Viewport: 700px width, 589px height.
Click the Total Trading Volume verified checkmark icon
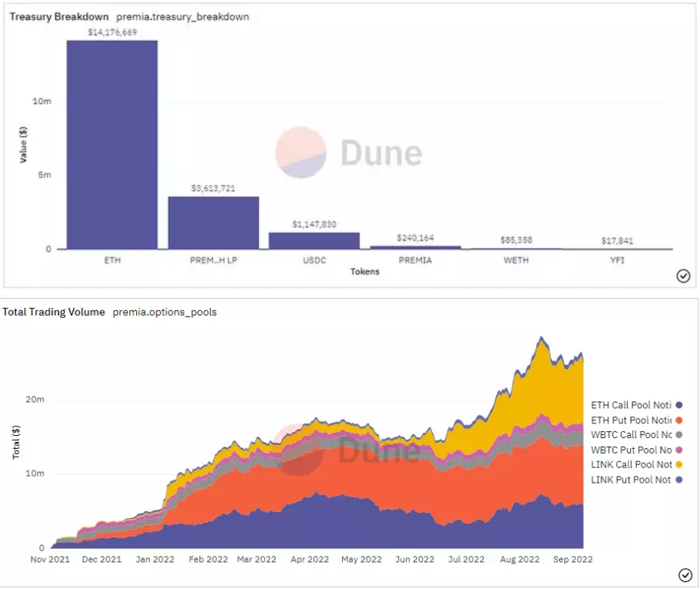(685, 575)
